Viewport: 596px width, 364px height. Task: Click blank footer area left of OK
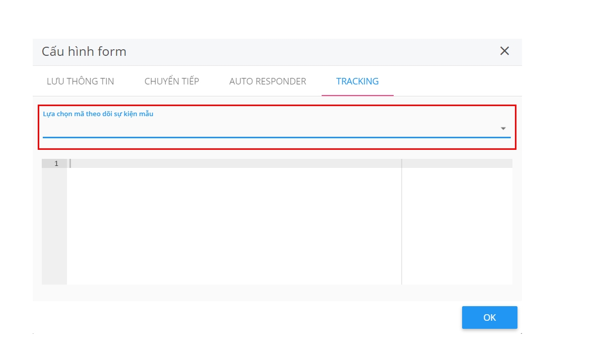[252, 317]
